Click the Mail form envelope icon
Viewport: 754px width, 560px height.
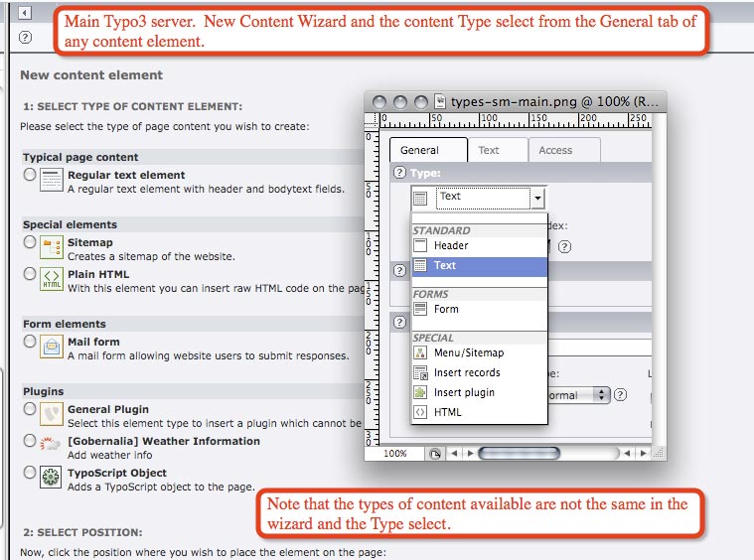pyautogui.click(x=52, y=348)
